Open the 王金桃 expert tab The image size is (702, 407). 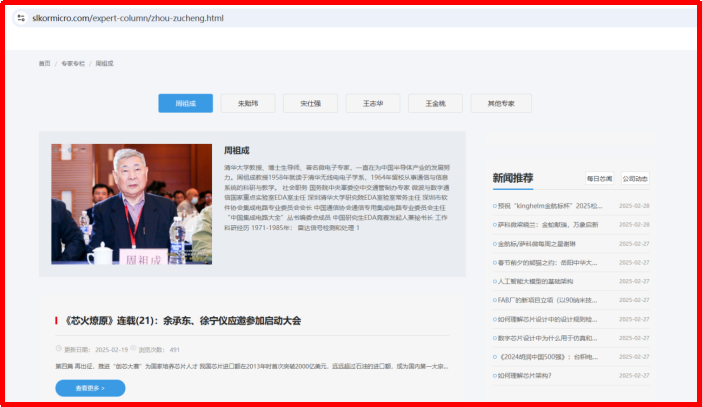435,103
